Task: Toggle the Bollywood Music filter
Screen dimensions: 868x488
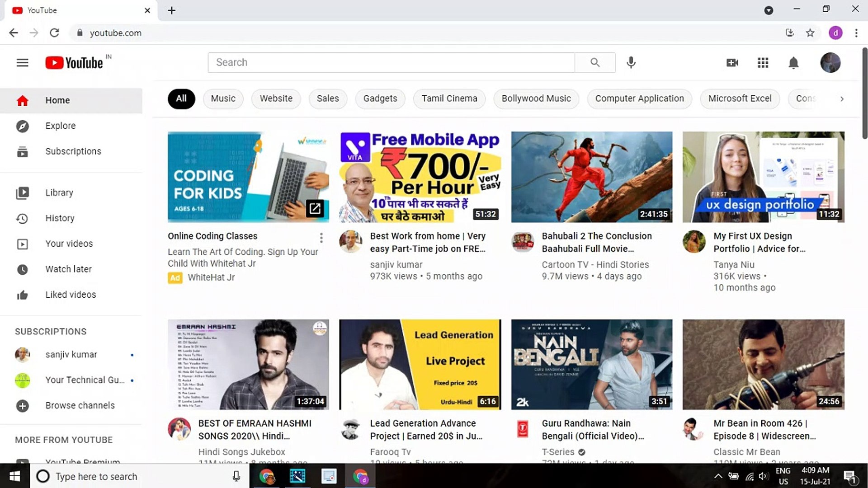Action: click(x=536, y=99)
